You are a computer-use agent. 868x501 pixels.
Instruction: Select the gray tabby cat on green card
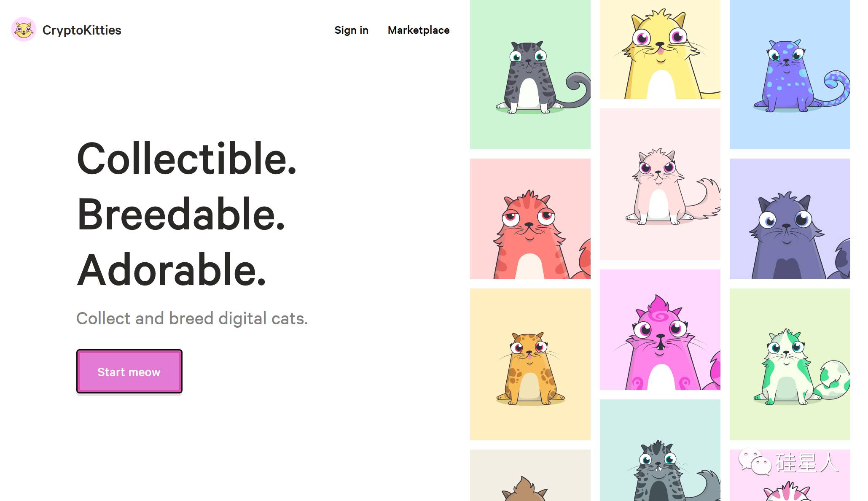(x=530, y=75)
